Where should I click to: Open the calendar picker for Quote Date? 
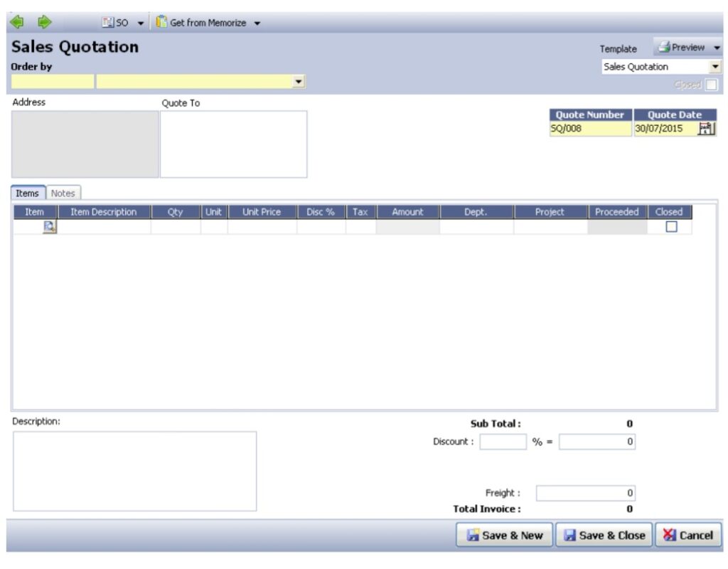tap(706, 128)
